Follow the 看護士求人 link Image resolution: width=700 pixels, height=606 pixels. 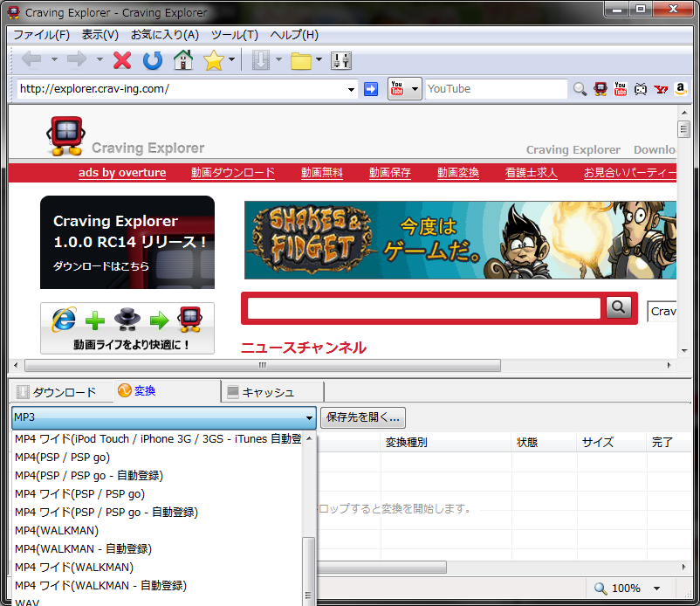532,172
